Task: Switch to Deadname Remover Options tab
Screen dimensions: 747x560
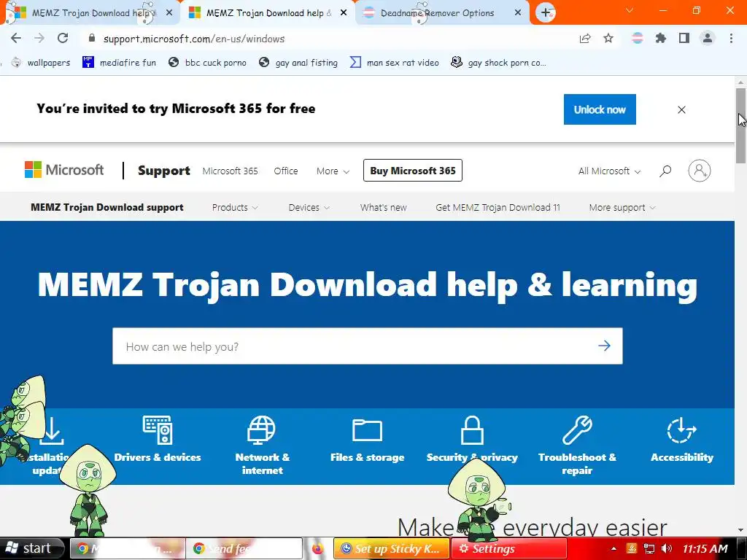Action: (x=437, y=13)
